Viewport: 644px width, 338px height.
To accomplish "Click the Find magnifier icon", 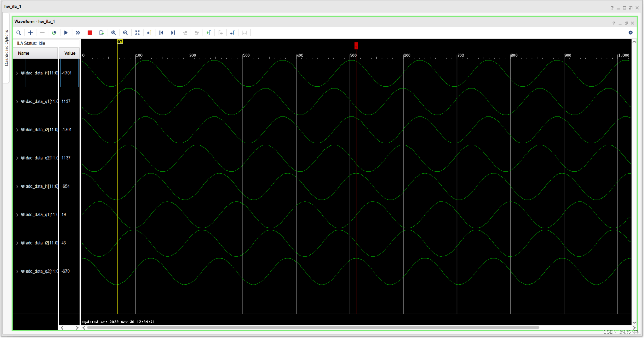I will pos(19,33).
